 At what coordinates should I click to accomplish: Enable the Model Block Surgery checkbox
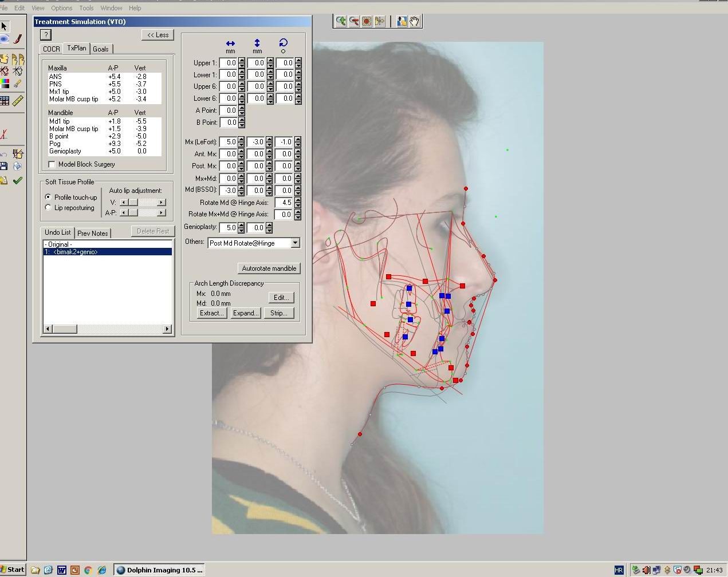coord(52,164)
